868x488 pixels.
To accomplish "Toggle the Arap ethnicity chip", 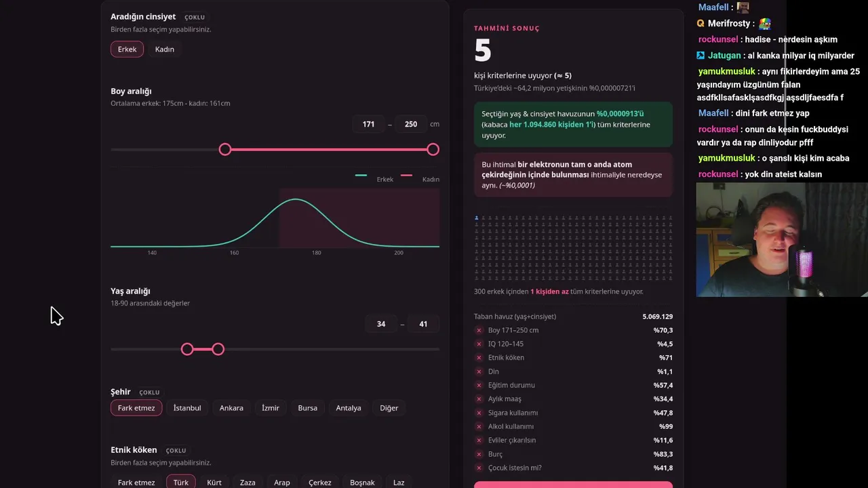I will tap(282, 481).
